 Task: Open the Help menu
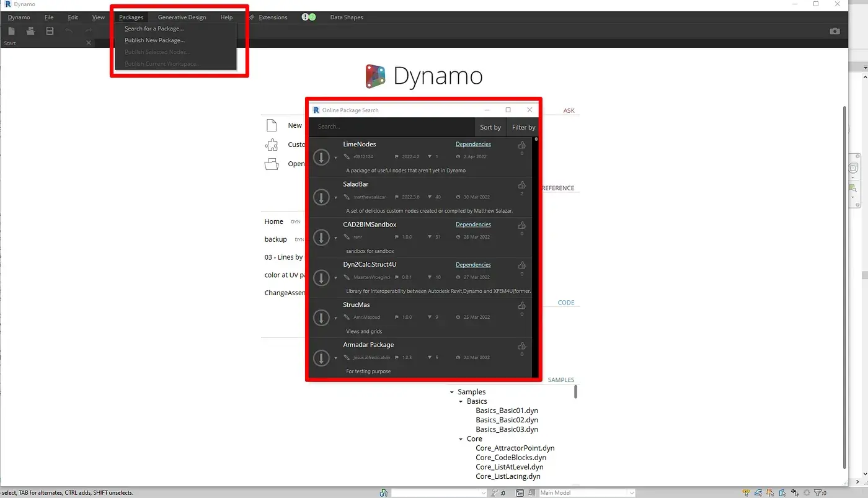226,17
